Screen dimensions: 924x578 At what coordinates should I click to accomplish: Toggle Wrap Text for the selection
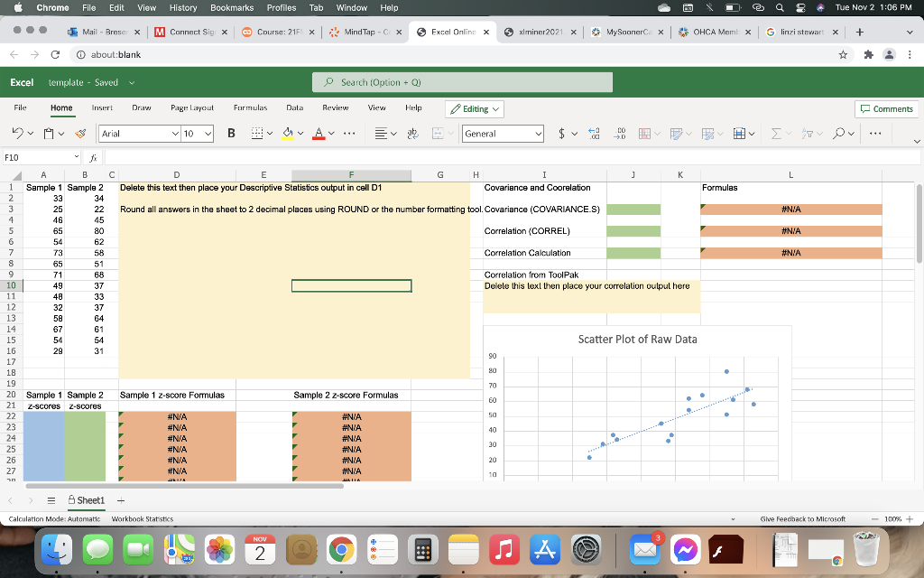click(x=411, y=134)
